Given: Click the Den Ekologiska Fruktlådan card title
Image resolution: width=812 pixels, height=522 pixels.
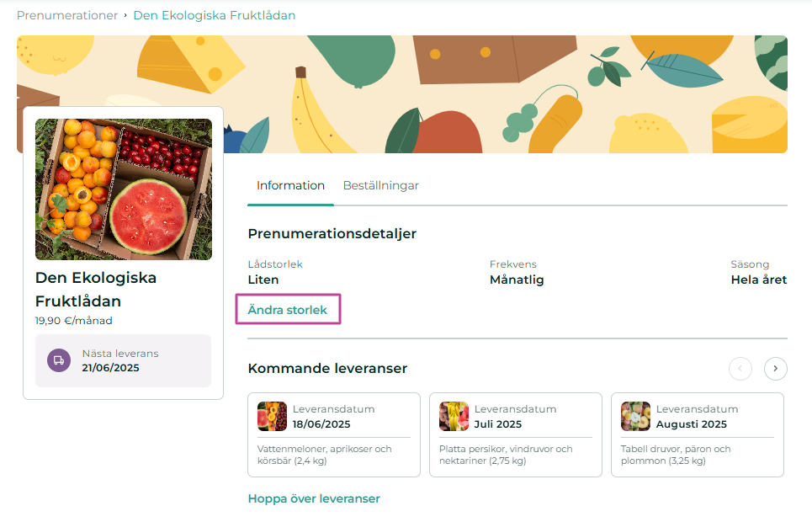Looking at the screenshot, I should pos(96,290).
